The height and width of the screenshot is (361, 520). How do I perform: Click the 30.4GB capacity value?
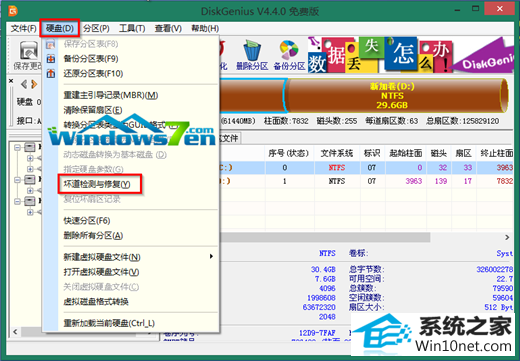coord(323,269)
